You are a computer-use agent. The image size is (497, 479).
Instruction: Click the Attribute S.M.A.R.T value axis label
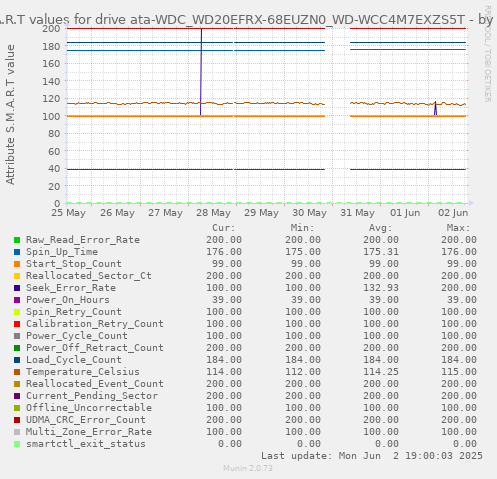click(x=10, y=114)
